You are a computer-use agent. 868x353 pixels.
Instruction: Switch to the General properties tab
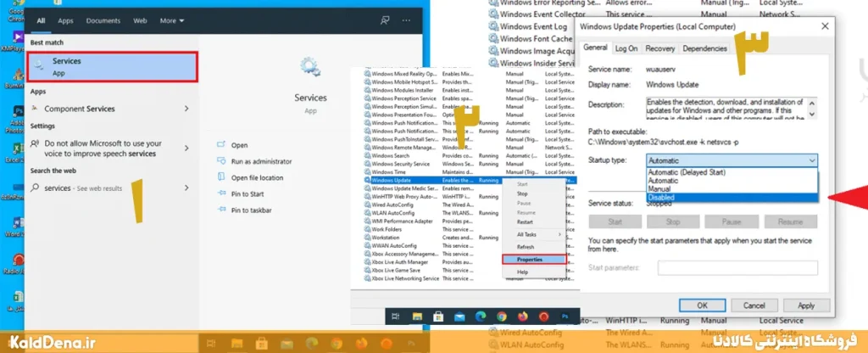tap(595, 48)
